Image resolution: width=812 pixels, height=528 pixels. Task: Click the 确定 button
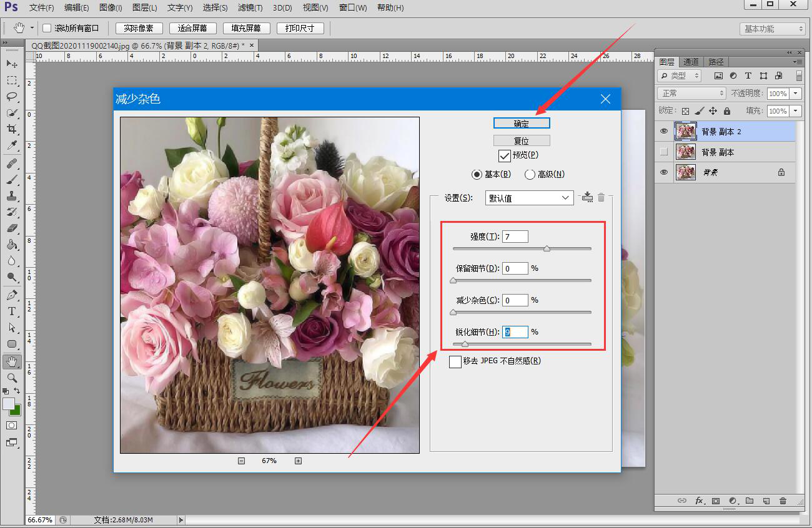pos(522,124)
